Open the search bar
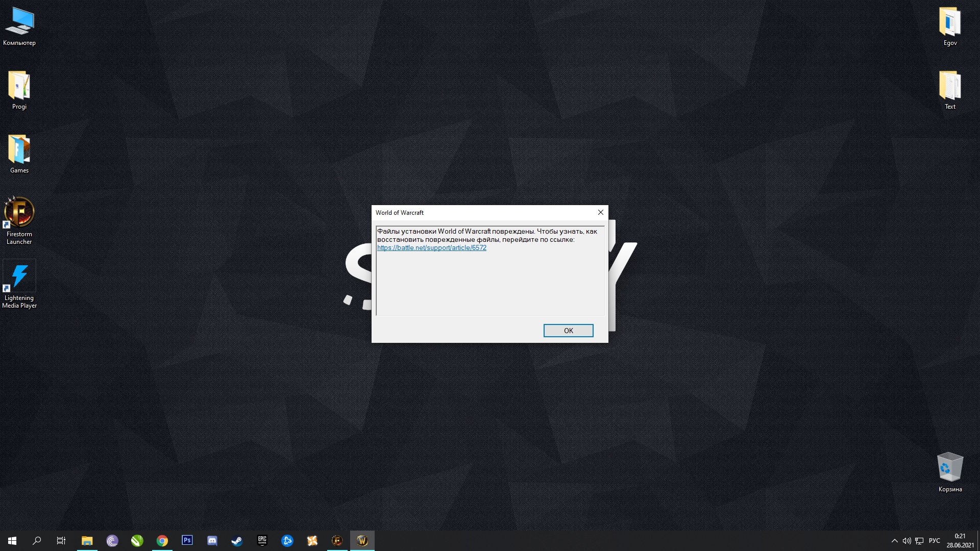Viewport: 980px width, 551px height. [36, 540]
